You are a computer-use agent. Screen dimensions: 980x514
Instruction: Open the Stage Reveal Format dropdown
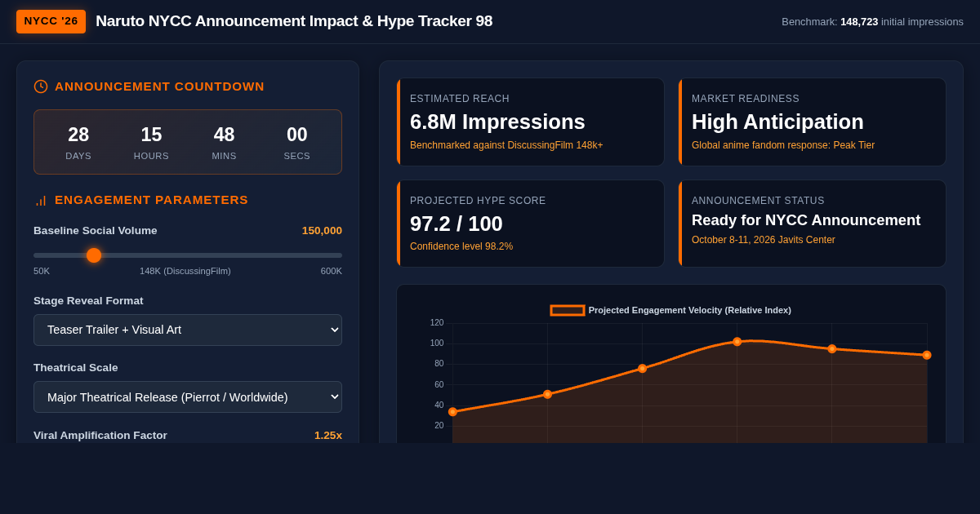point(188,330)
